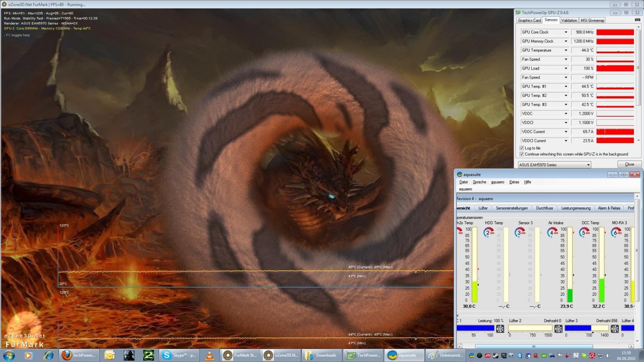The height and width of the screenshot is (362, 644).
Task: Click the volume speaker tray icon
Action: [x=608, y=355]
